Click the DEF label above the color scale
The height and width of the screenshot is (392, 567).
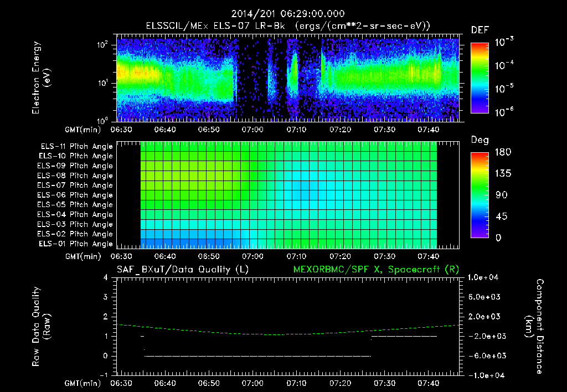point(480,30)
